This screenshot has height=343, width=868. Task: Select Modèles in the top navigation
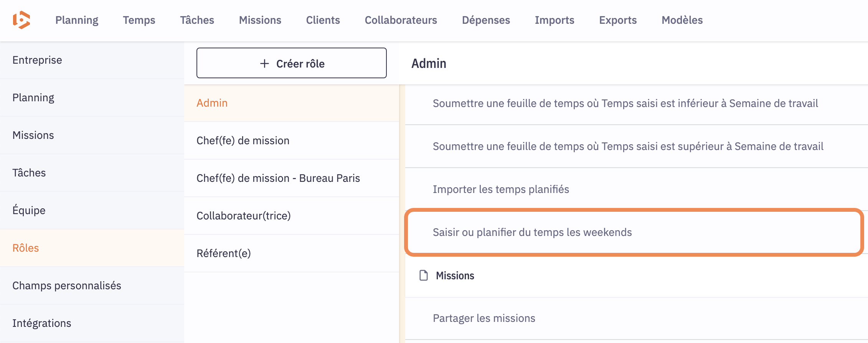click(682, 20)
